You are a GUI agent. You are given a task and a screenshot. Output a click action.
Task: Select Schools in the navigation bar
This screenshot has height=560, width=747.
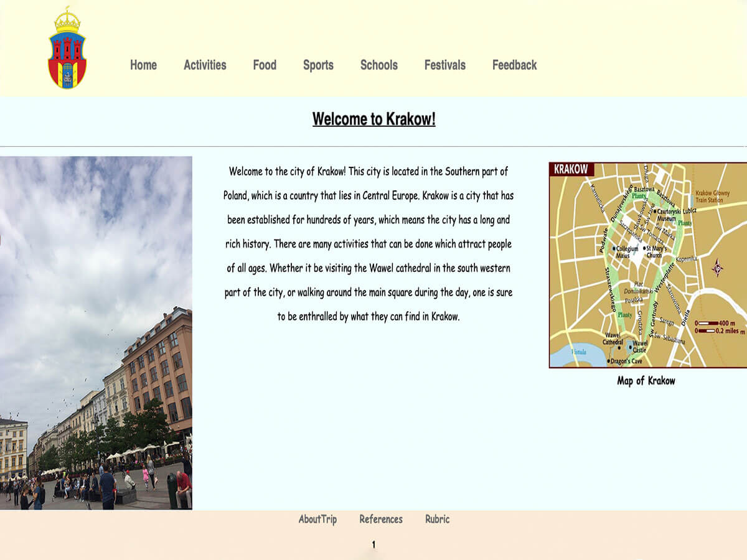pos(378,65)
